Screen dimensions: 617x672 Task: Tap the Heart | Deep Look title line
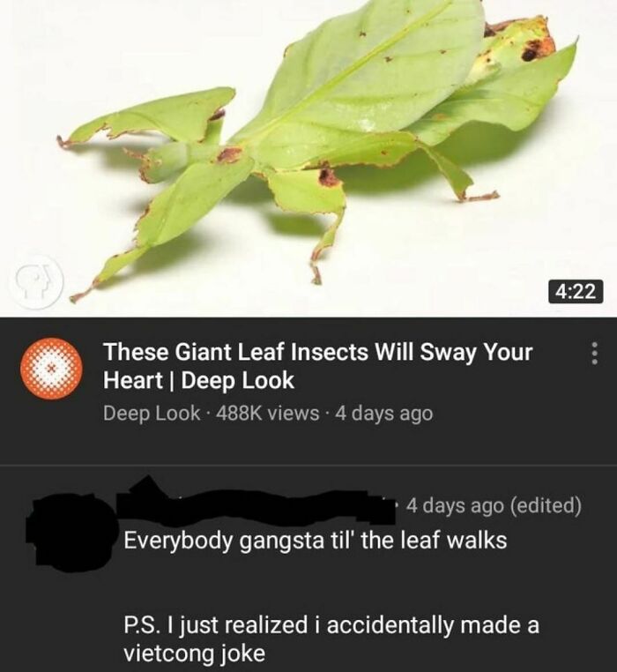[199, 381]
